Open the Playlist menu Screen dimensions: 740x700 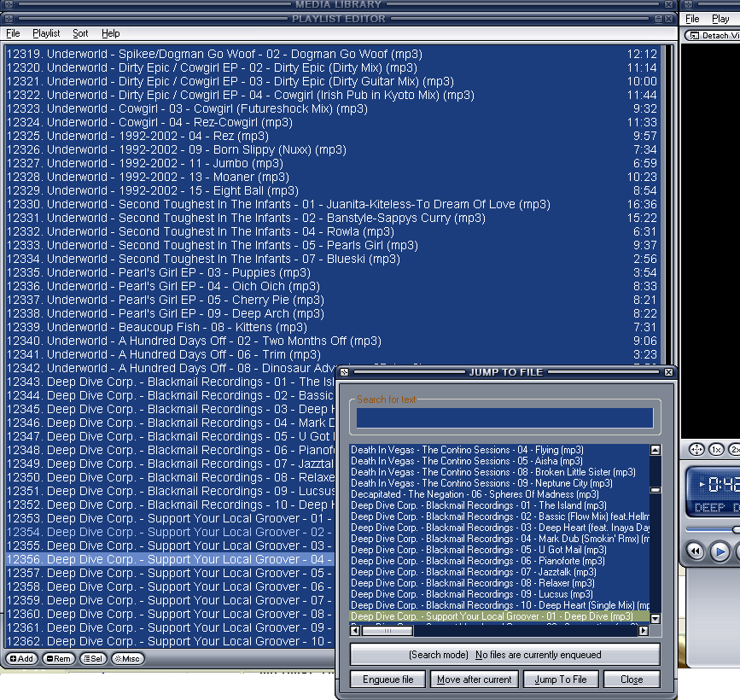(46, 33)
